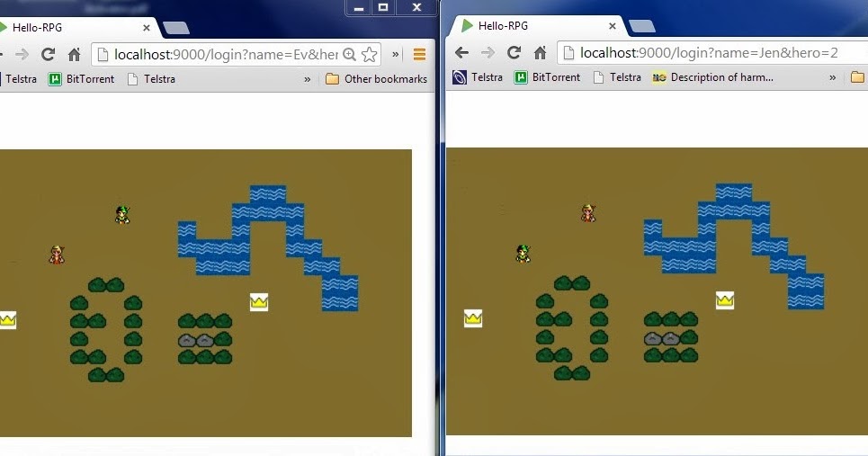Click the red-haired hero in left game
The height and width of the screenshot is (456, 868).
pyautogui.click(x=57, y=255)
